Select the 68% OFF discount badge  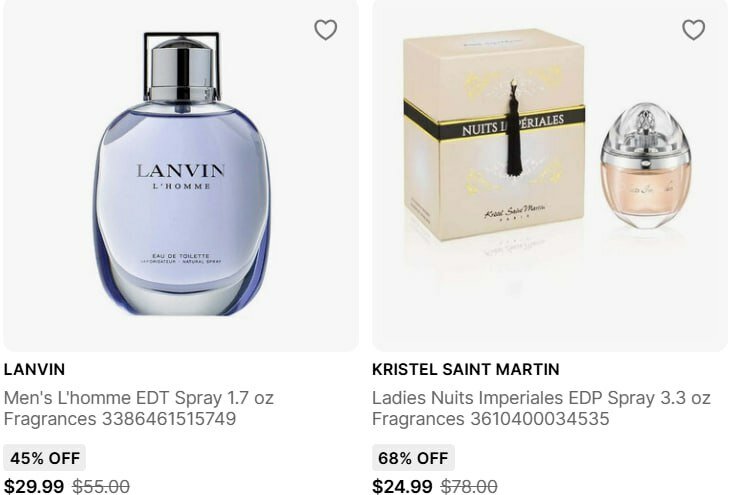pos(413,458)
